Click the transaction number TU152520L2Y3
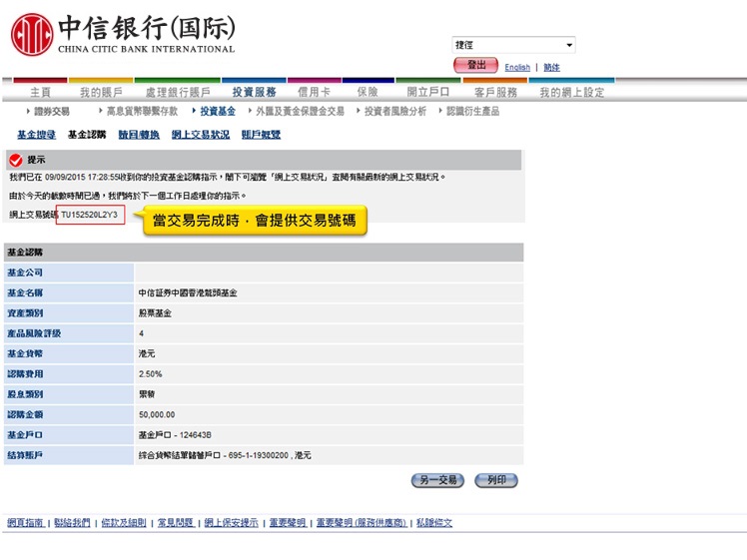Screen dimensions: 747x560 (90, 215)
